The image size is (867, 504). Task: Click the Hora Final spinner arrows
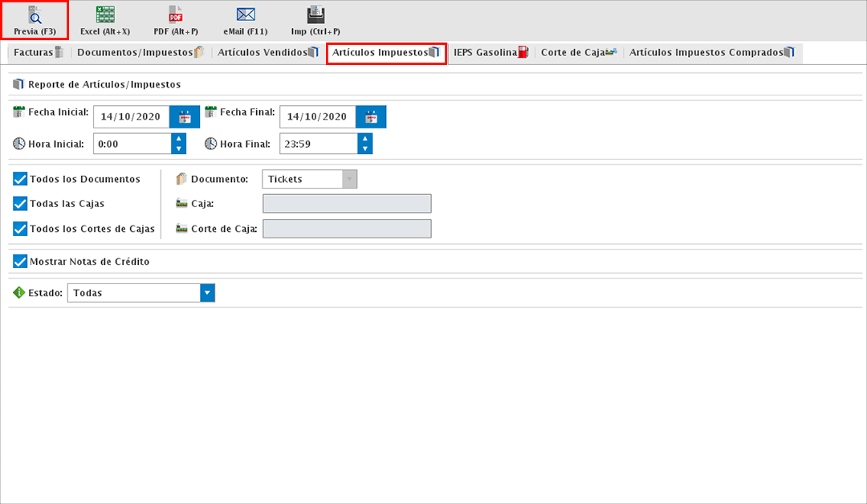364,144
